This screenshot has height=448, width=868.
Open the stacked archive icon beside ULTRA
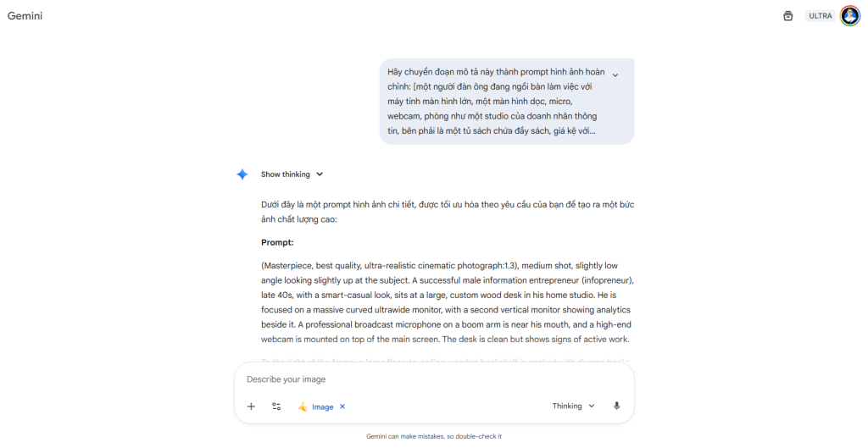(x=788, y=16)
